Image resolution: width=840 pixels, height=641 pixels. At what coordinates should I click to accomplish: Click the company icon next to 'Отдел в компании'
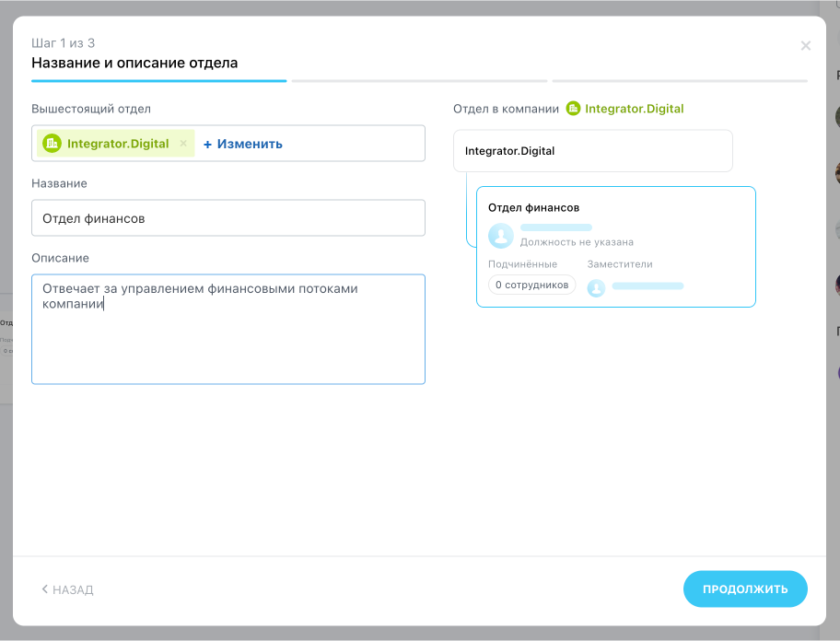573,109
